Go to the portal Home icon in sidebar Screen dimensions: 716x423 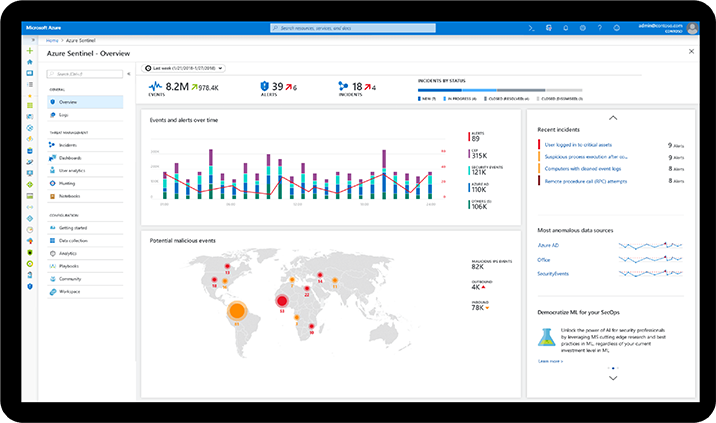[30, 62]
